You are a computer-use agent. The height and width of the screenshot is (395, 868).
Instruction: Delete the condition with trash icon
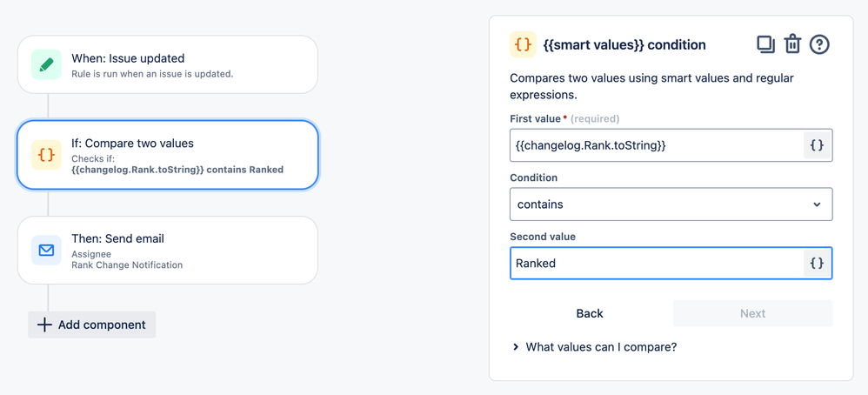pos(792,44)
